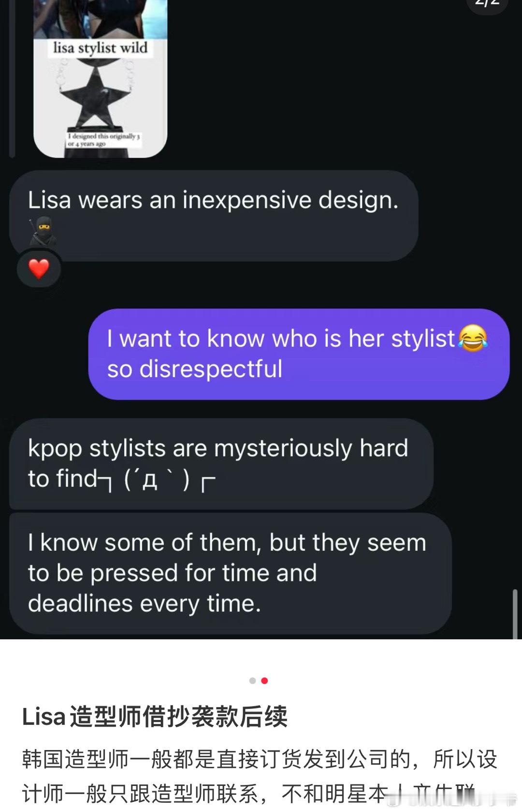Tap the red heart reaction badge
Viewport: 522px width, 812px height.
click(x=39, y=268)
